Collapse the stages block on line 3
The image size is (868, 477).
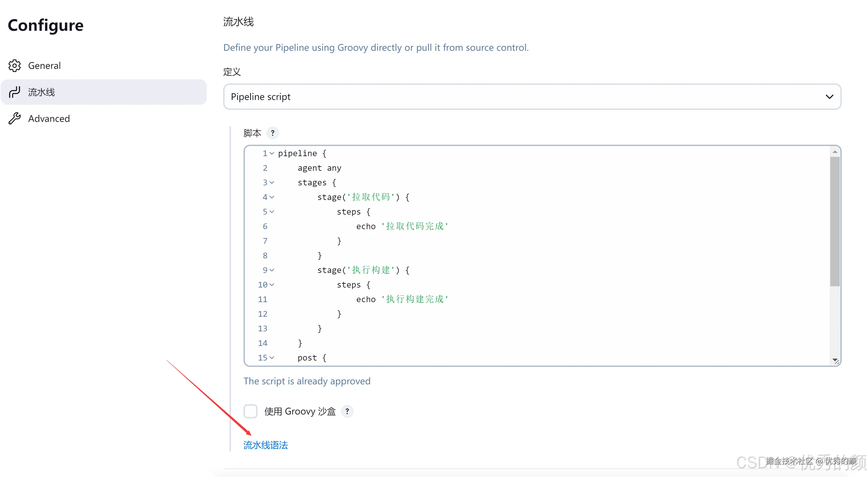click(x=272, y=183)
